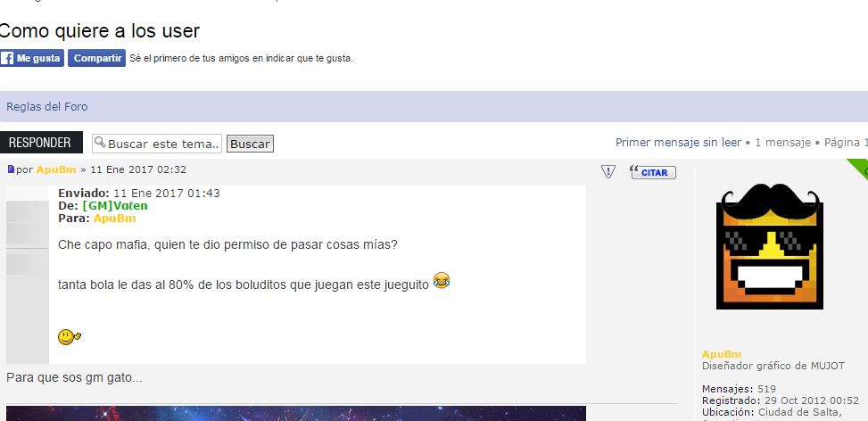Click the waving smiley emoji below the message
The height and width of the screenshot is (421, 868).
coord(69,336)
